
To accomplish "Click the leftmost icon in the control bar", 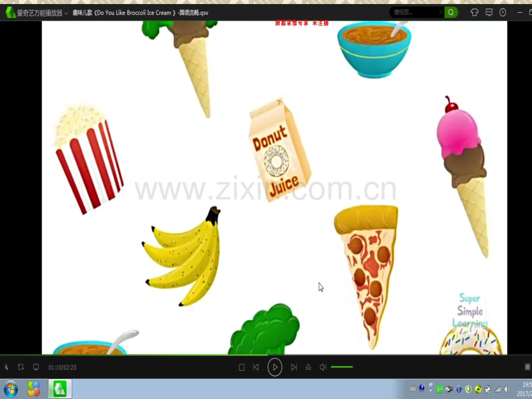I will (6, 367).
